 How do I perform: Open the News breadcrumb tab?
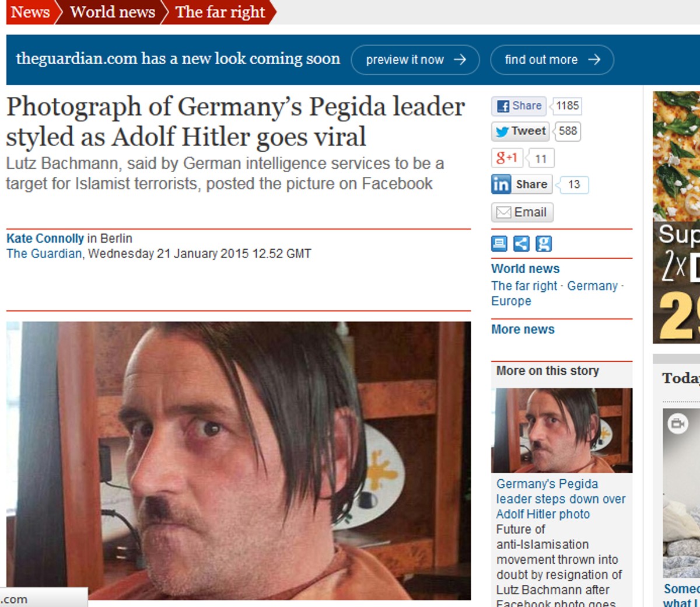pyautogui.click(x=30, y=12)
